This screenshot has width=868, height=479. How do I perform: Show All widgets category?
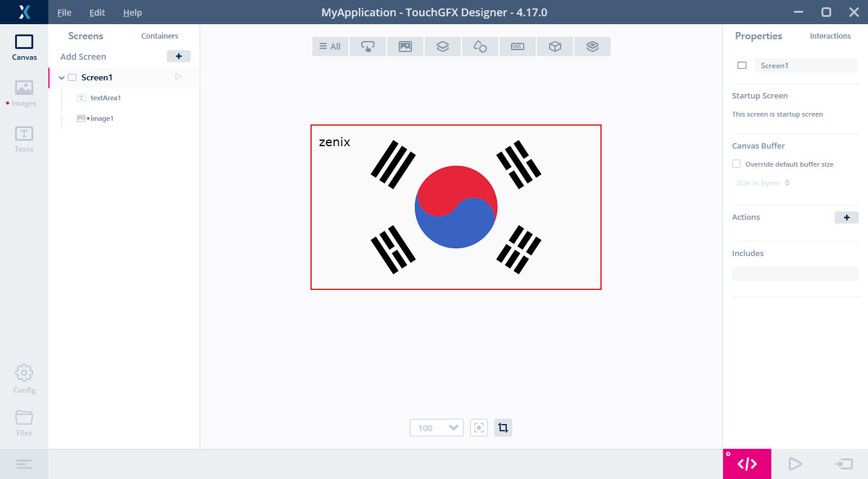coord(330,47)
